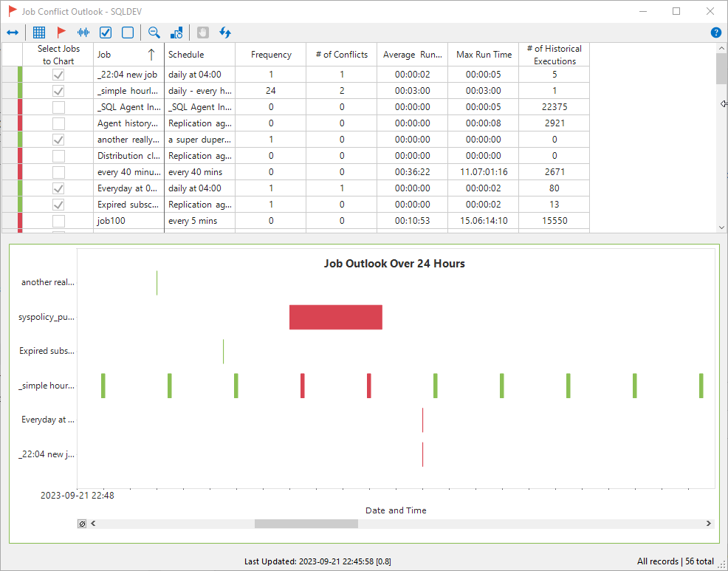728x571 pixels.
Task: Enable charting for 'every 40 minu...' job
Action: 58,172
